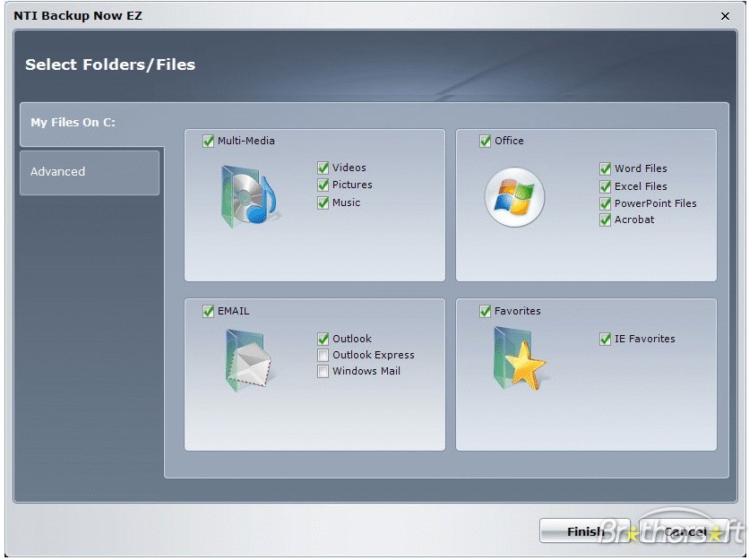Image resolution: width=749 pixels, height=560 pixels.
Task: Uncheck the Favorites group checkbox
Action: tap(485, 311)
